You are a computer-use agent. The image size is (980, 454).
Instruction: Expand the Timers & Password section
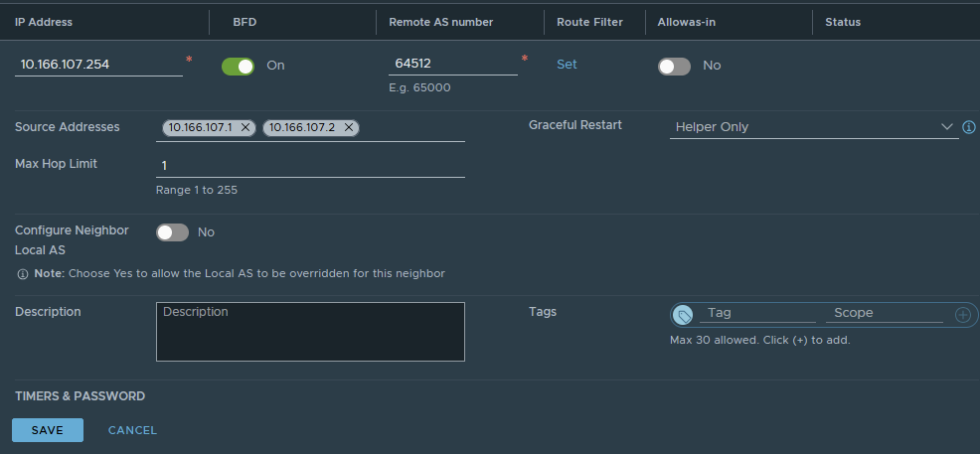(x=80, y=396)
